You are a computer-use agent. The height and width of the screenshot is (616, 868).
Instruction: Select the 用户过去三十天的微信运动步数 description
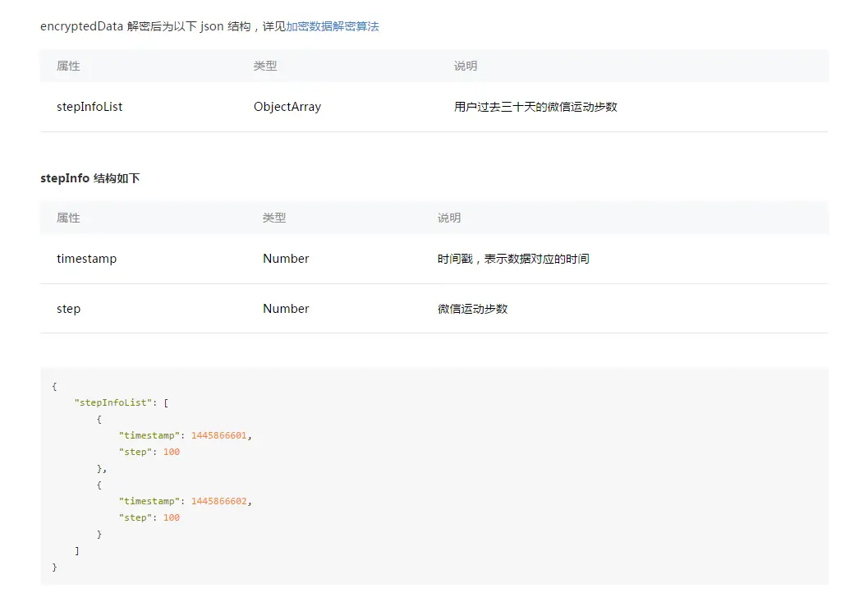tap(535, 107)
